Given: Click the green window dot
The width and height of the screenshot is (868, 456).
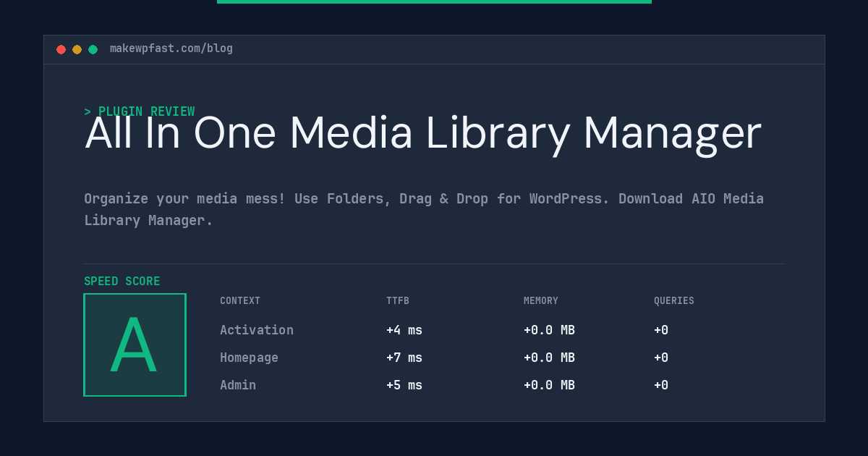Looking at the screenshot, I should point(93,49).
